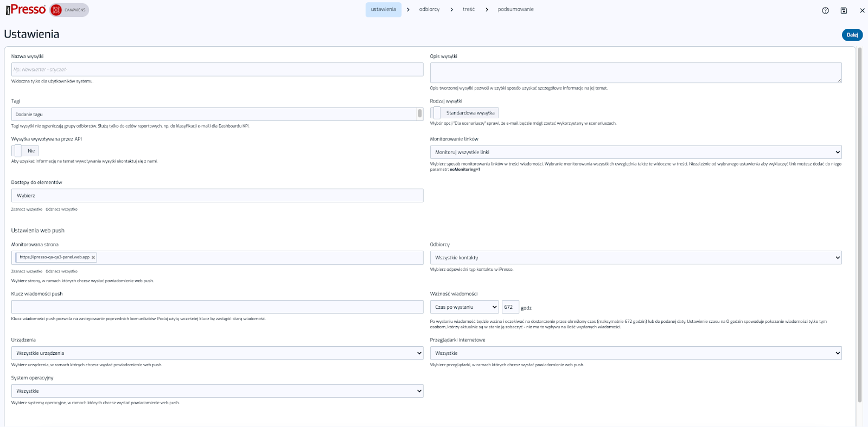Go to the odbiorcy step

coord(429,9)
